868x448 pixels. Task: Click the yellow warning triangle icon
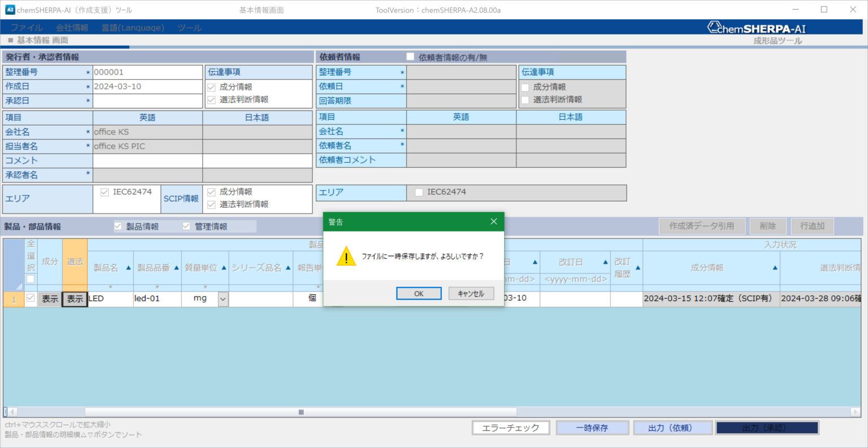[346, 256]
